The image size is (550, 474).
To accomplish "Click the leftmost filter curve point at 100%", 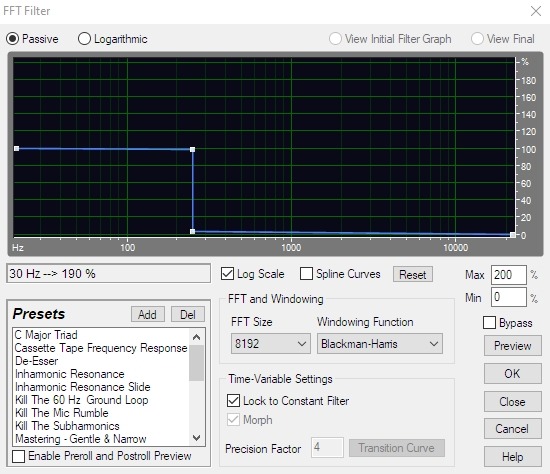I will pos(16,148).
